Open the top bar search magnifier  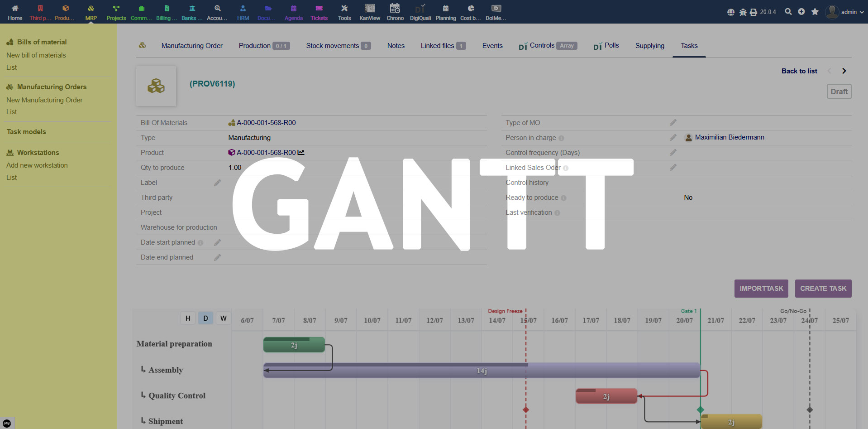(x=788, y=12)
